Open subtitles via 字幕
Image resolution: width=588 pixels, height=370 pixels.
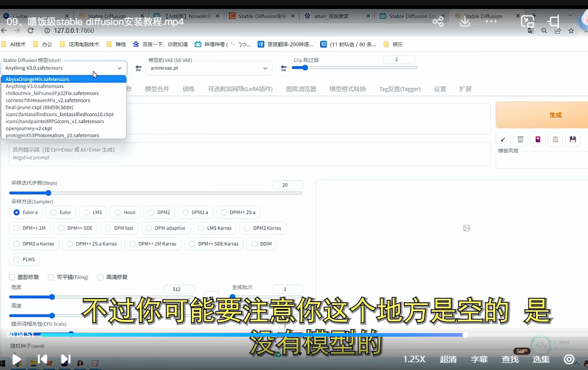click(479, 359)
